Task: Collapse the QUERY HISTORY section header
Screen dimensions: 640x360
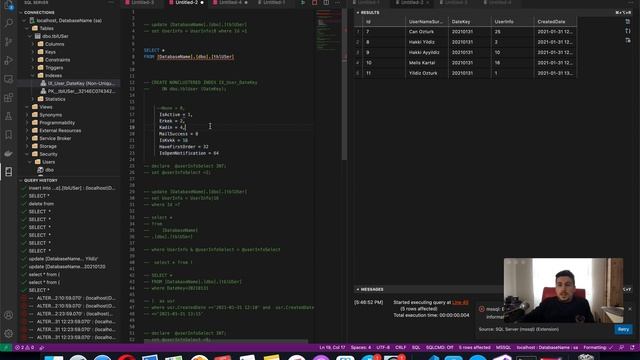Action: (x=40, y=180)
